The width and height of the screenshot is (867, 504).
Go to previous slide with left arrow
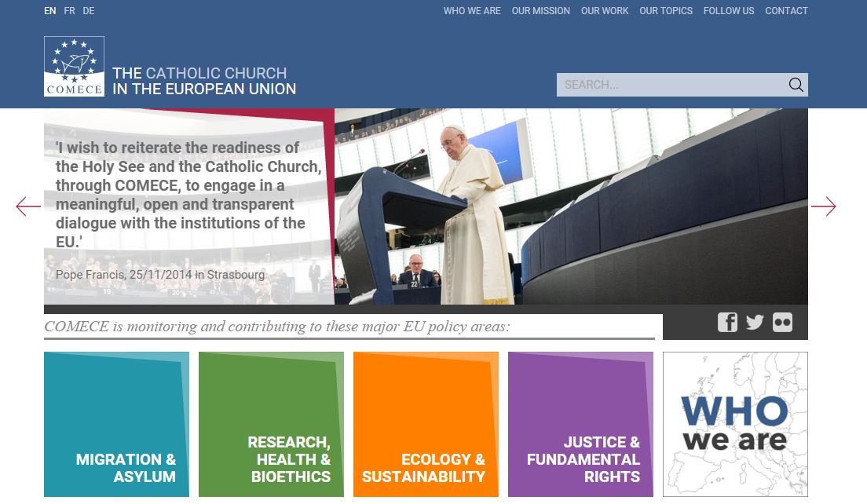tap(28, 206)
